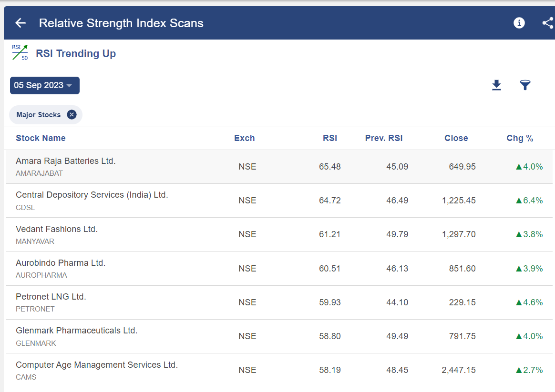Click the 4.0% change for Amara Raja
555x392 pixels.
[x=529, y=167]
